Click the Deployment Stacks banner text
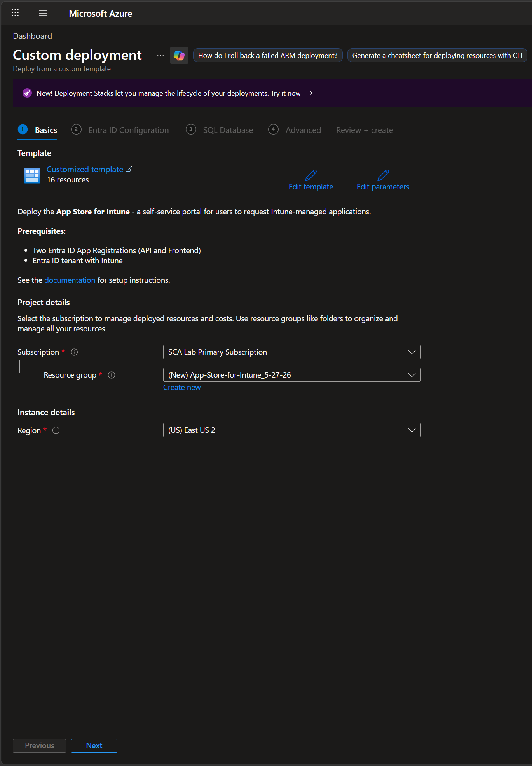532x766 pixels. (x=168, y=93)
